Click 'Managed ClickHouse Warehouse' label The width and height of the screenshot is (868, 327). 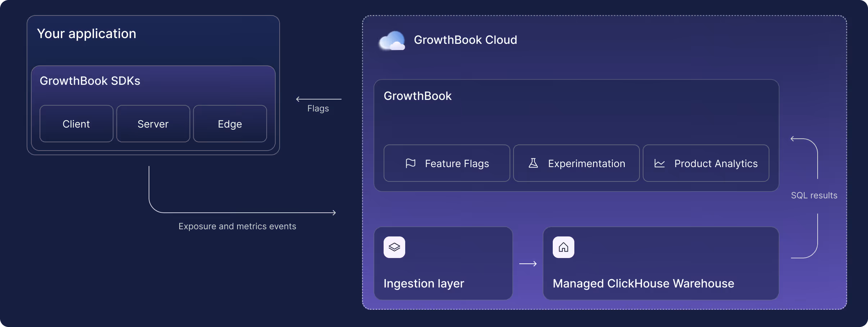(643, 284)
